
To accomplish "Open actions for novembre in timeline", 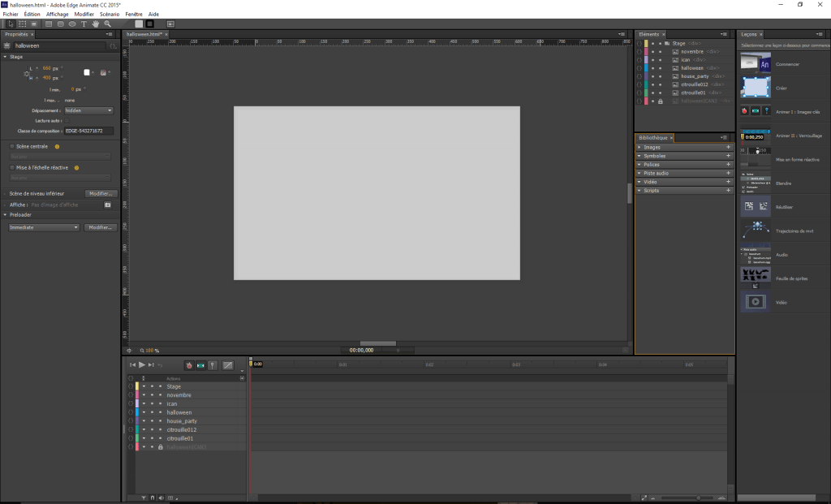I will click(131, 395).
